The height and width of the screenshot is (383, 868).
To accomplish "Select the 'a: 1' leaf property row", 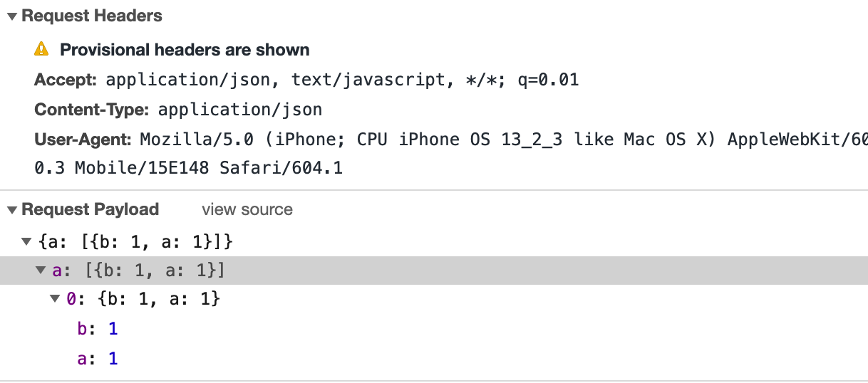I will tap(98, 359).
